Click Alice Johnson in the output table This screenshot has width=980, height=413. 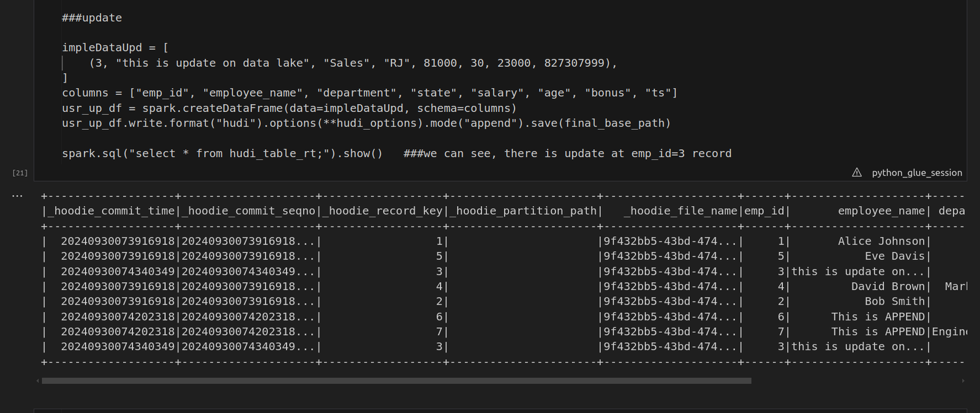881,242
